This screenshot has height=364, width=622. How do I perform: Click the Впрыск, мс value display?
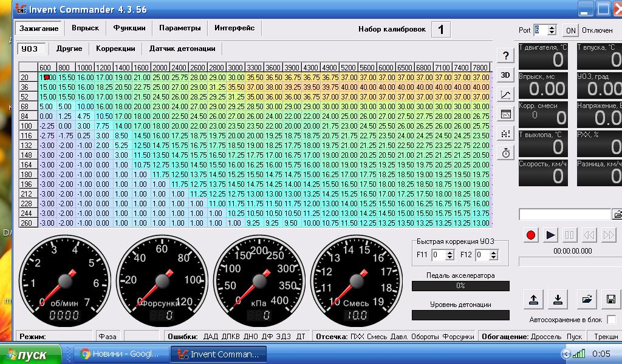[544, 85]
